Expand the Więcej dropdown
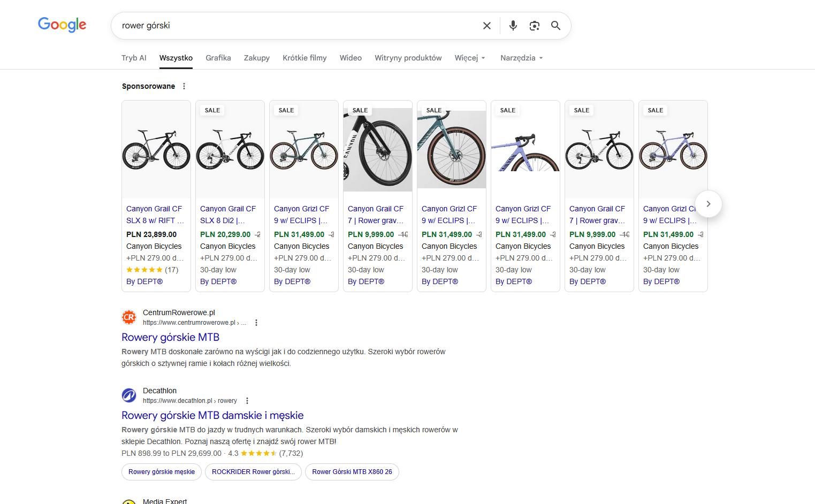This screenshot has width=815, height=504. pyautogui.click(x=469, y=58)
